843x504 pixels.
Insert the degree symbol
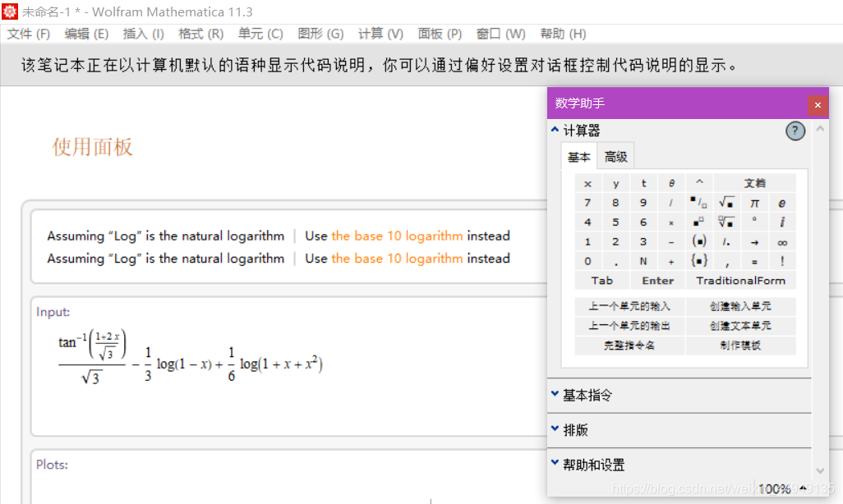click(754, 222)
